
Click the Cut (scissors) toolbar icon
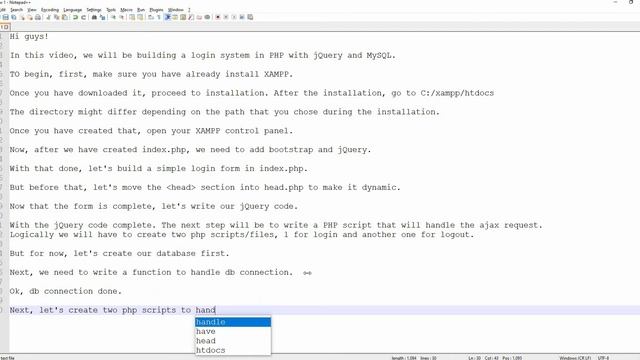[48, 17]
